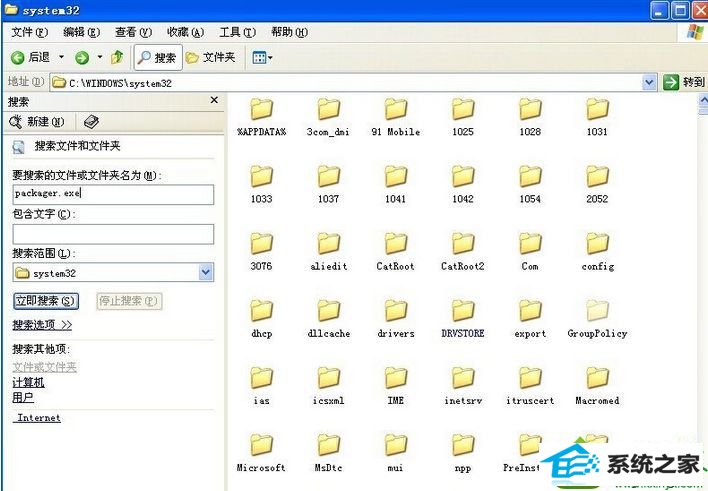Select the 3com_dmi folder
Image resolution: width=708 pixels, height=491 pixels.
coord(328,117)
